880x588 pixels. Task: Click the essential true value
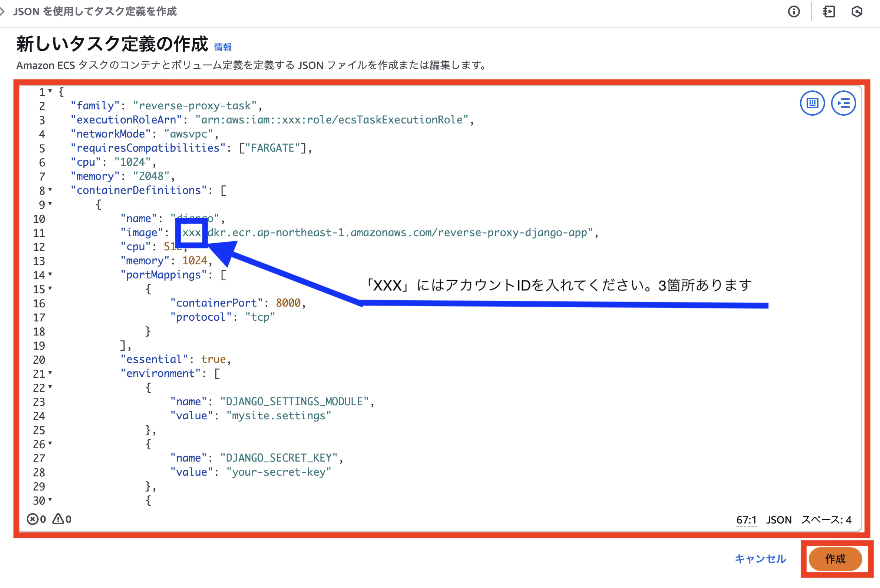tap(214, 359)
